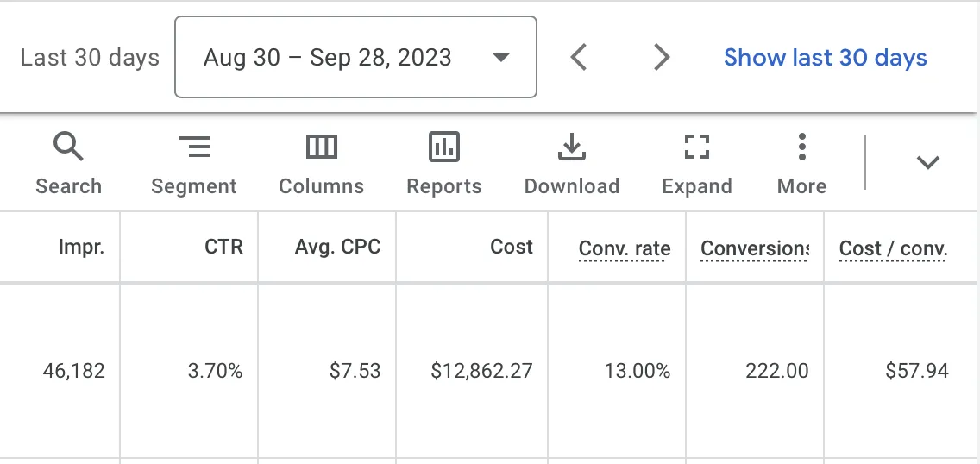The height and width of the screenshot is (464, 980).
Task: Open the Reports icon
Action: point(443,164)
